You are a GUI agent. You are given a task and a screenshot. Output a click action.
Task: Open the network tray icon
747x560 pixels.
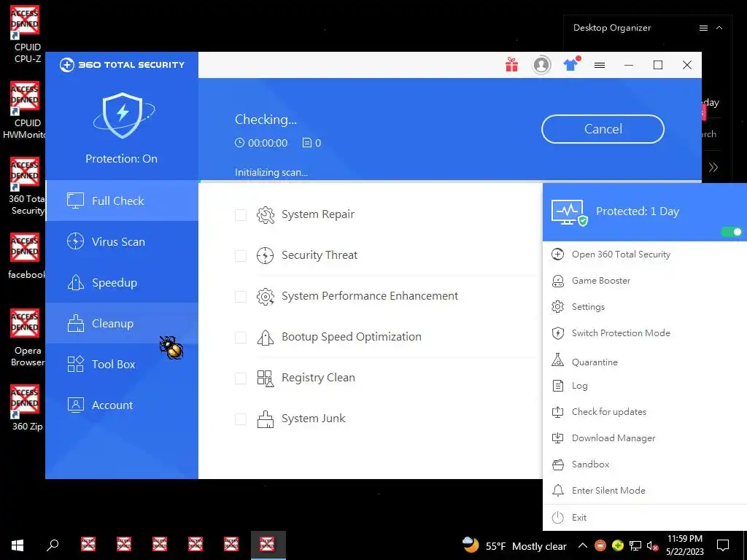(x=635, y=545)
